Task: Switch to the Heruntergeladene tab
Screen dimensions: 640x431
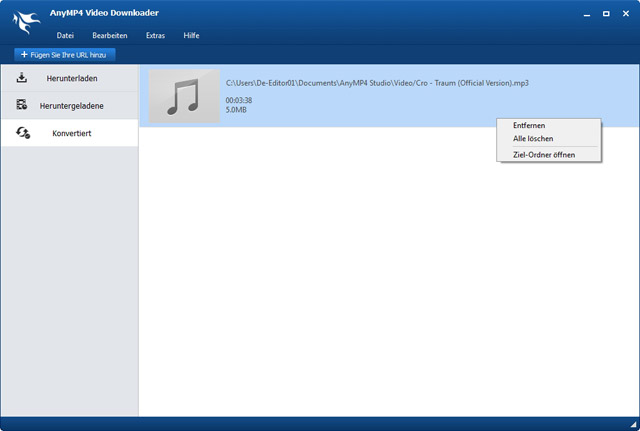Action: coord(69,106)
